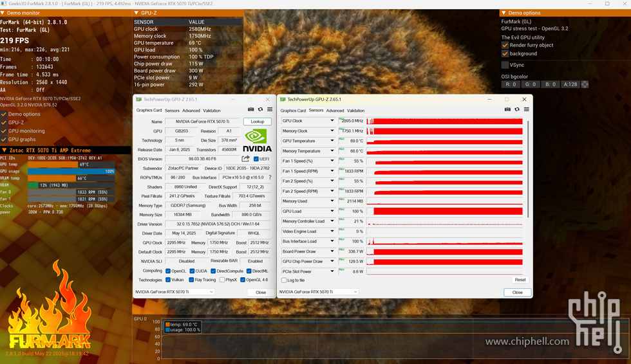Click Close in the left GPU-Z window
The width and height of the screenshot is (631, 364).
(x=261, y=293)
